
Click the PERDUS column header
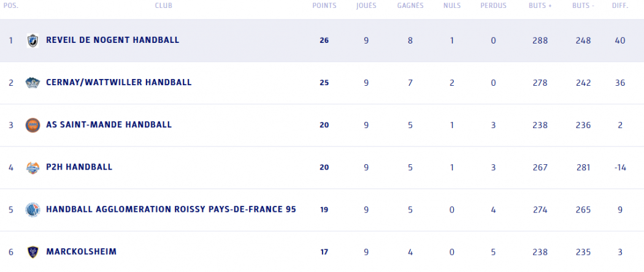tap(494, 6)
